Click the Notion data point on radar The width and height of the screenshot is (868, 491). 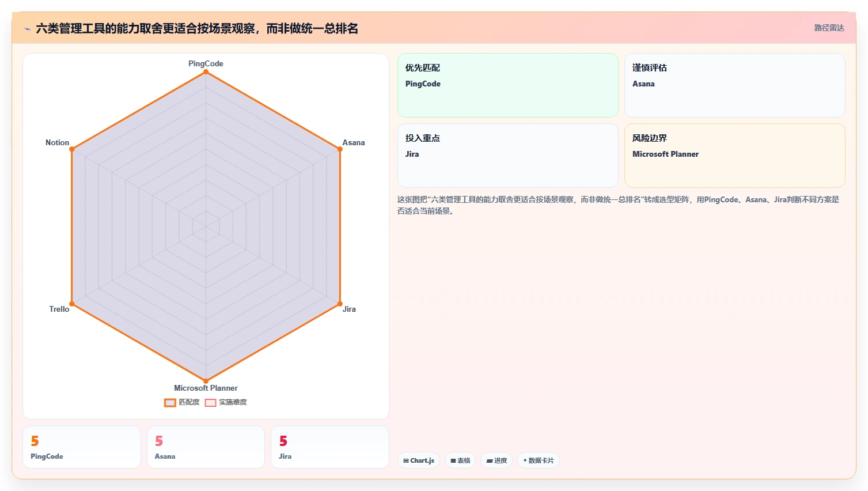[x=72, y=149]
